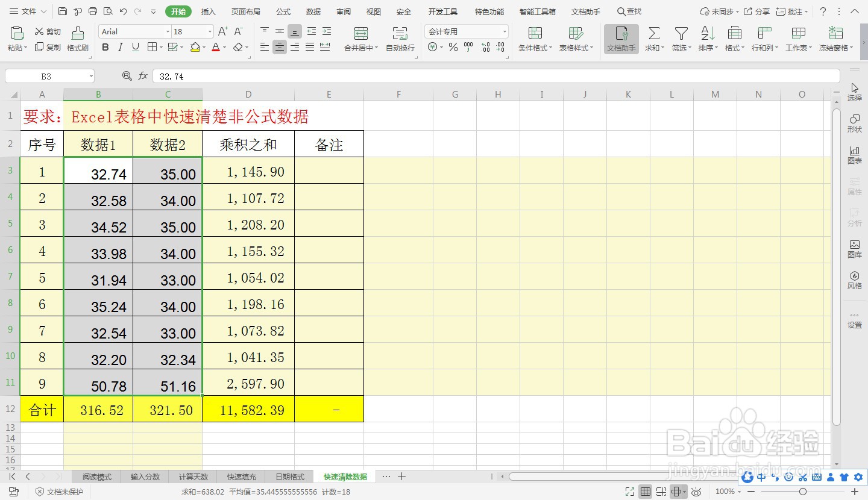Click the Decrease Decimal icon
The width and height of the screenshot is (868, 500).
pos(502,47)
